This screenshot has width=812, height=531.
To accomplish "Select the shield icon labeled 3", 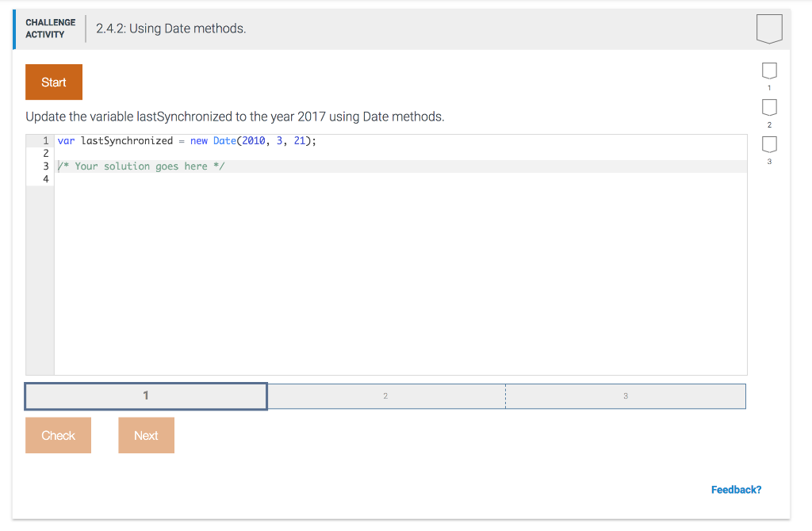I will pos(768,144).
